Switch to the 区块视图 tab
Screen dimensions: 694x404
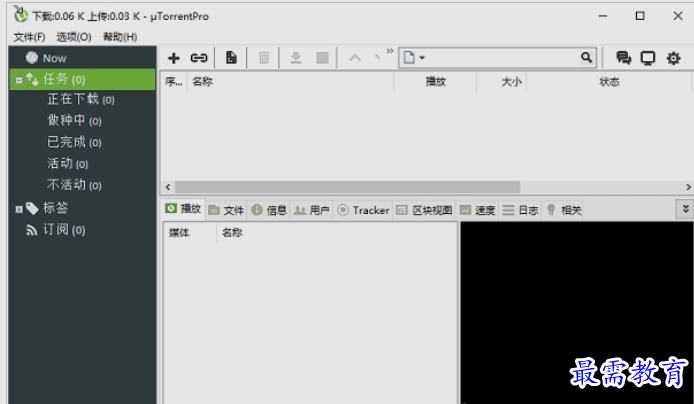point(424,210)
